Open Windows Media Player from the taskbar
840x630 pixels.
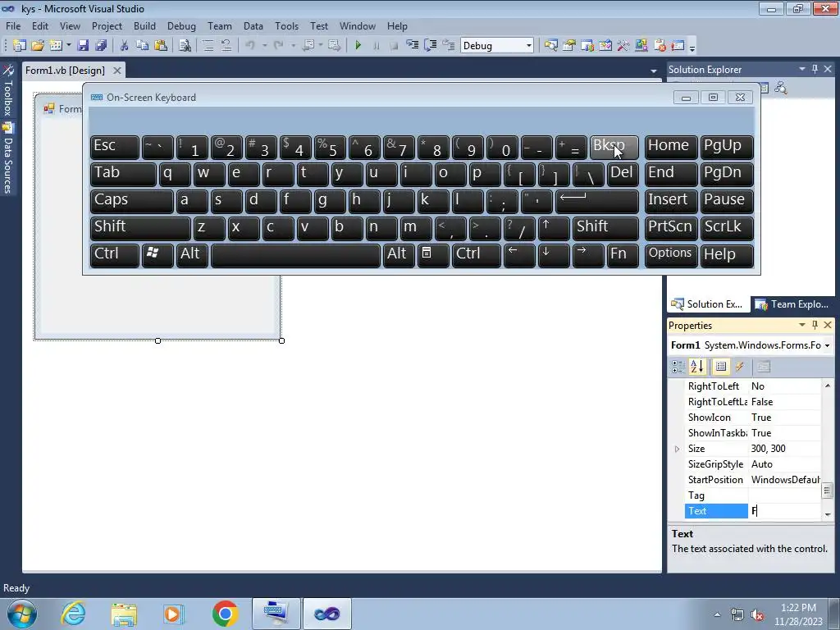(x=174, y=614)
